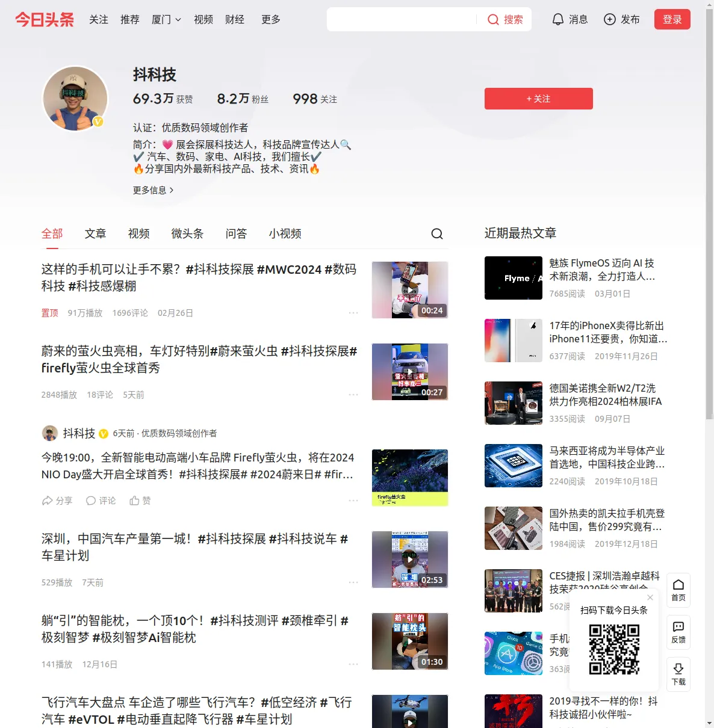714x728 pixels.
Task: Click the 搜索 magnifier button
Action: 504,19
